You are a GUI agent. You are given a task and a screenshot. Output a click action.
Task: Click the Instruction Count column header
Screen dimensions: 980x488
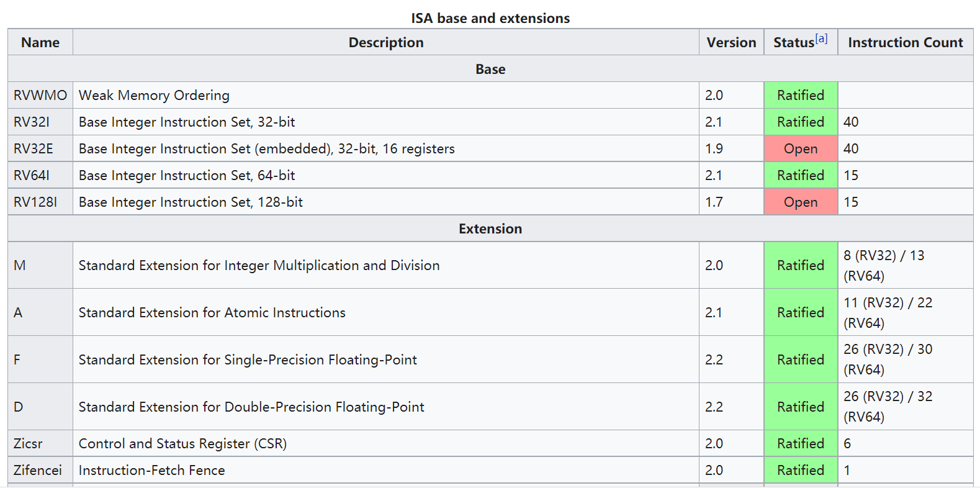[x=905, y=43]
